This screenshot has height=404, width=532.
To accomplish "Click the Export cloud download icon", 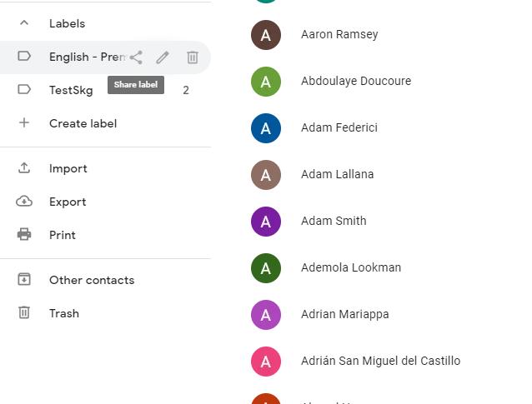I will pyautogui.click(x=24, y=202).
